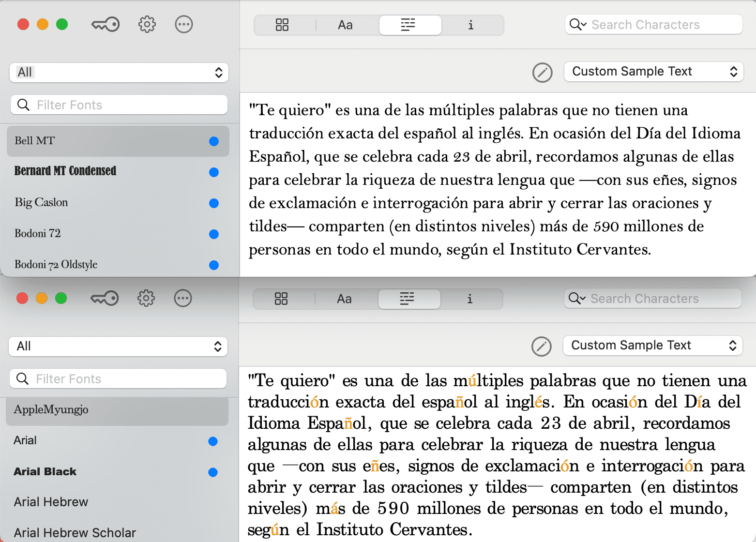This screenshot has height=542, width=756.
Task: Open the All collection dropdown in the top window
Action: coord(119,73)
